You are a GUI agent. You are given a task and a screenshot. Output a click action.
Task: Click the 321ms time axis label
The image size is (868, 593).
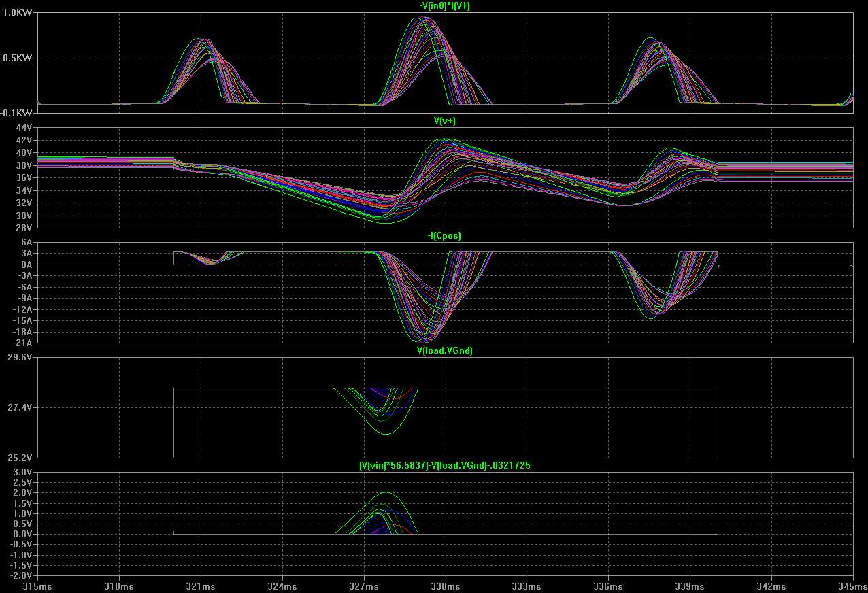tap(201, 586)
